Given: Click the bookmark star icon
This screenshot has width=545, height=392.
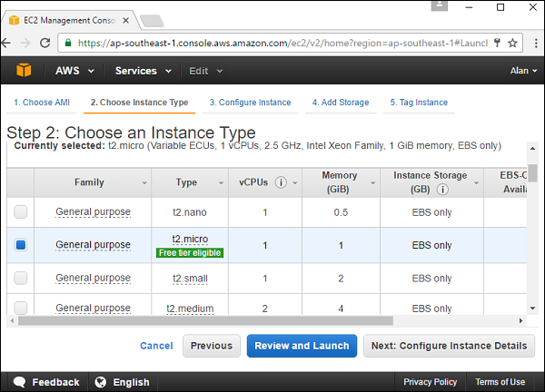Looking at the screenshot, I should pyautogui.click(x=513, y=43).
